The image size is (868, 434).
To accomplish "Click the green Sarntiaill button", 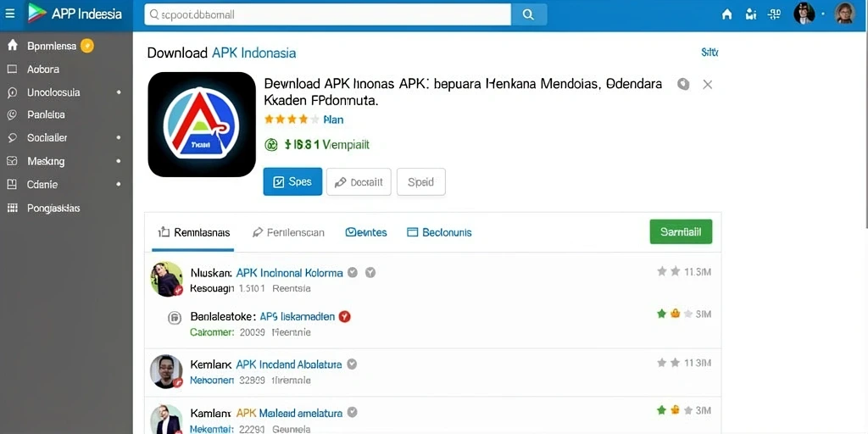I will point(681,232).
